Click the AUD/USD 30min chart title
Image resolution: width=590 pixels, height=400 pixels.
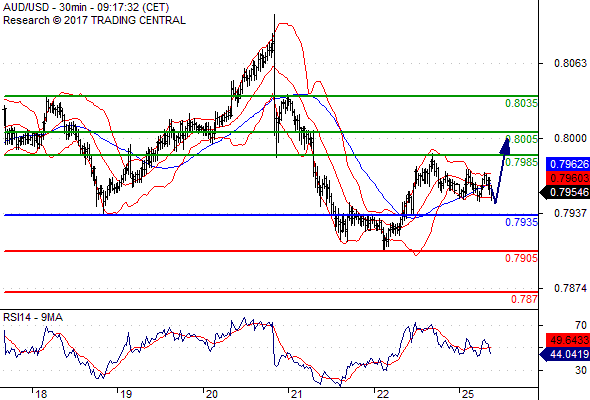(x=86, y=7)
